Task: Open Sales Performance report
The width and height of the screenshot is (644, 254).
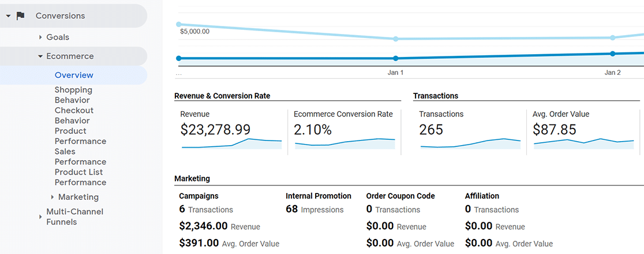Action: click(x=81, y=157)
